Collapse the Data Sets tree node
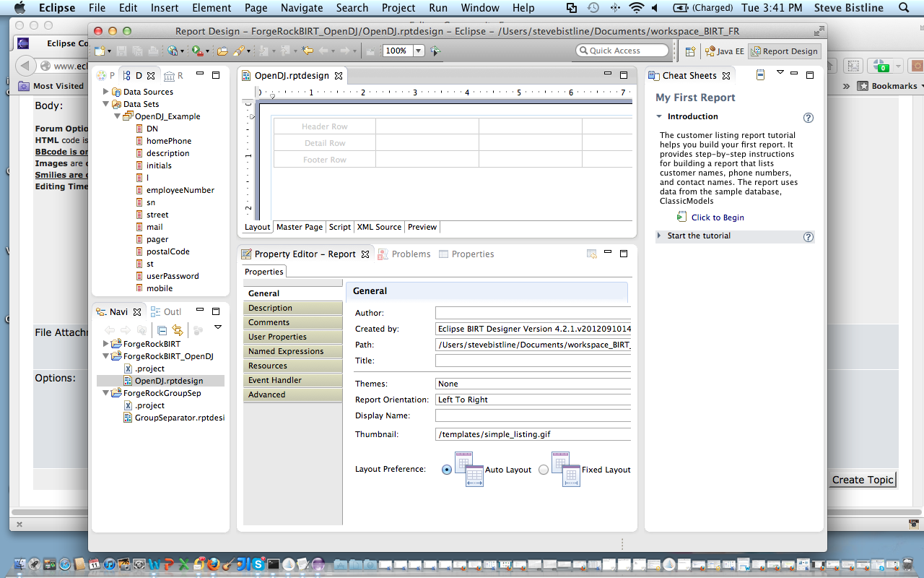 (x=106, y=104)
